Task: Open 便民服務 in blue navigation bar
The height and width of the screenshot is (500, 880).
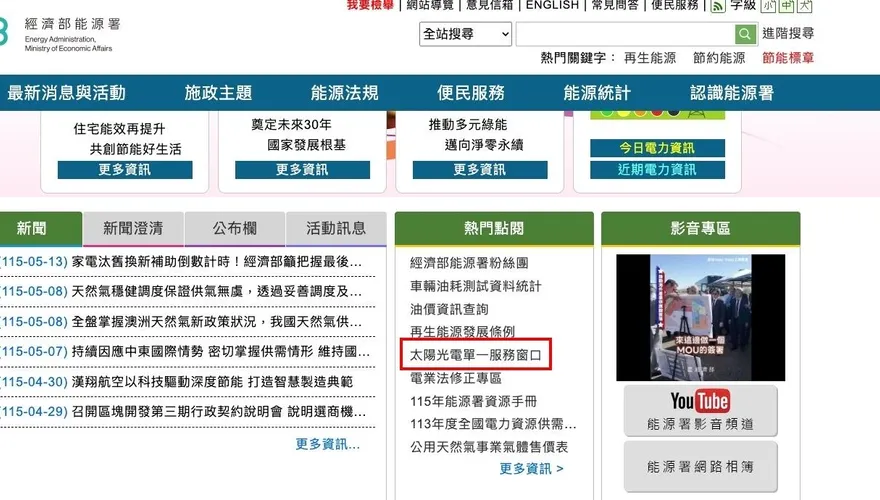Action: (x=471, y=93)
